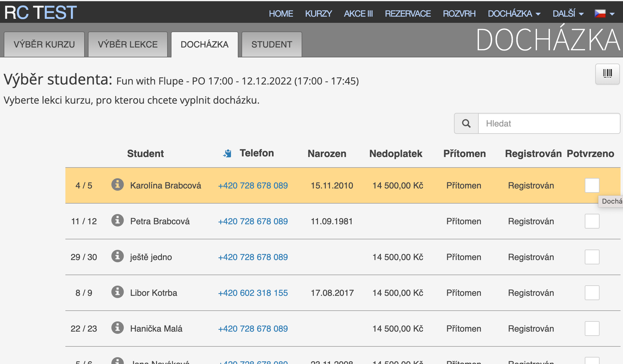Show info for student ještě jedno

(117, 256)
